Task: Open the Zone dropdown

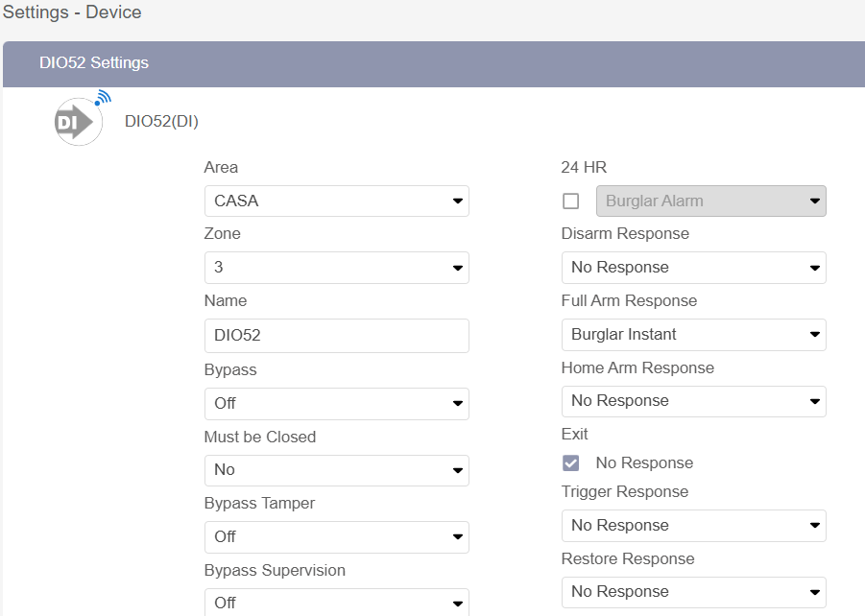Action: coord(336,268)
